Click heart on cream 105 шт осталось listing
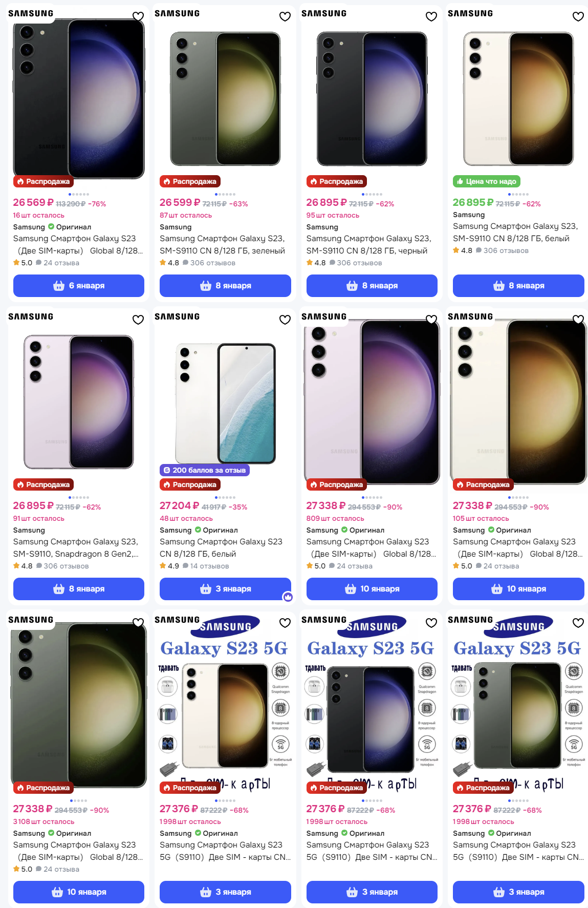The height and width of the screenshot is (908, 588). pos(578,320)
